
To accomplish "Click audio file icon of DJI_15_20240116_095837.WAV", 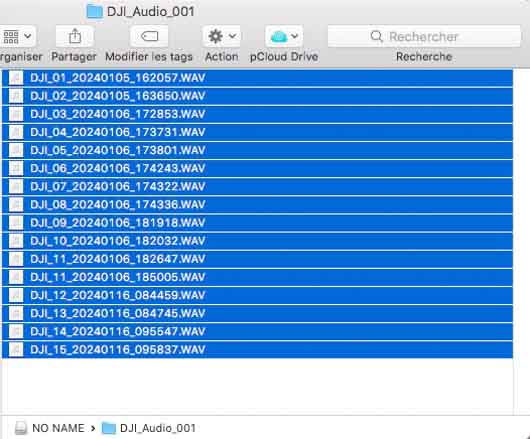I will (x=16, y=350).
